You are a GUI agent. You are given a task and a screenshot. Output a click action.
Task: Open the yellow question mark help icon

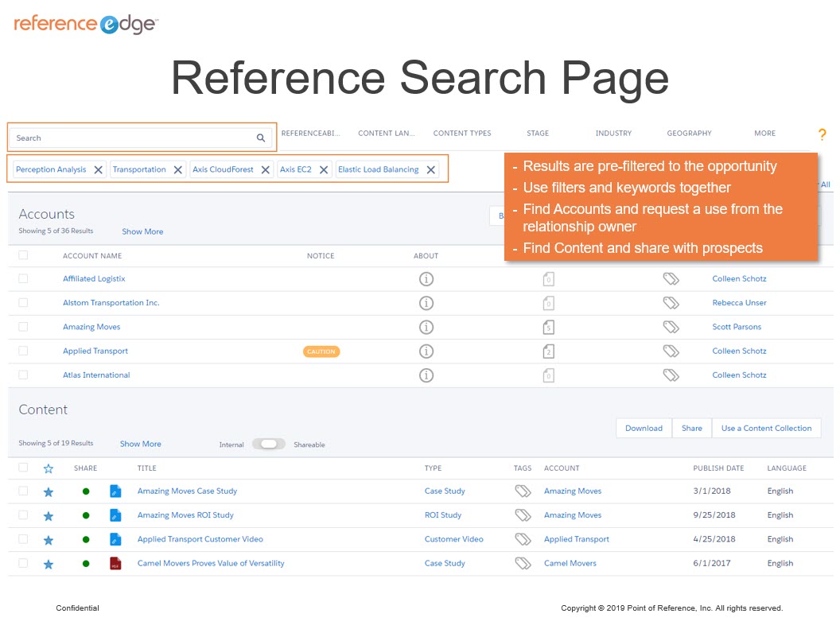pos(822,134)
